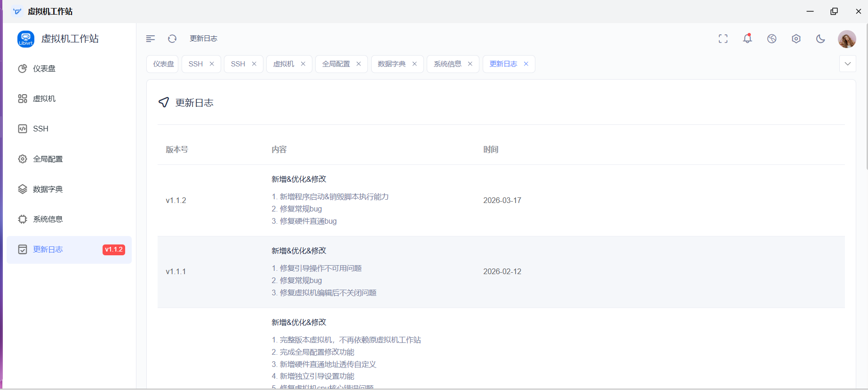Open the hexagon settings icon in header
The height and width of the screenshot is (390, 868).
(x=796, y=39)
